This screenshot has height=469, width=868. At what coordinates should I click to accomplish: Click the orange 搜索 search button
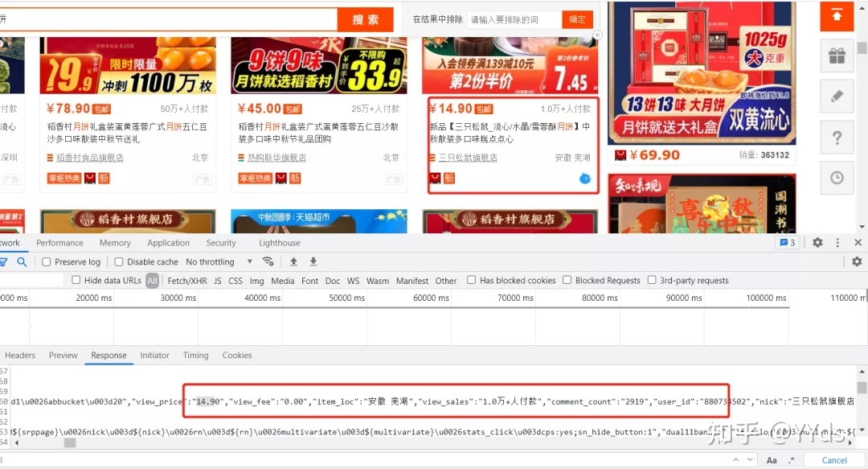[x=366, y=19]
